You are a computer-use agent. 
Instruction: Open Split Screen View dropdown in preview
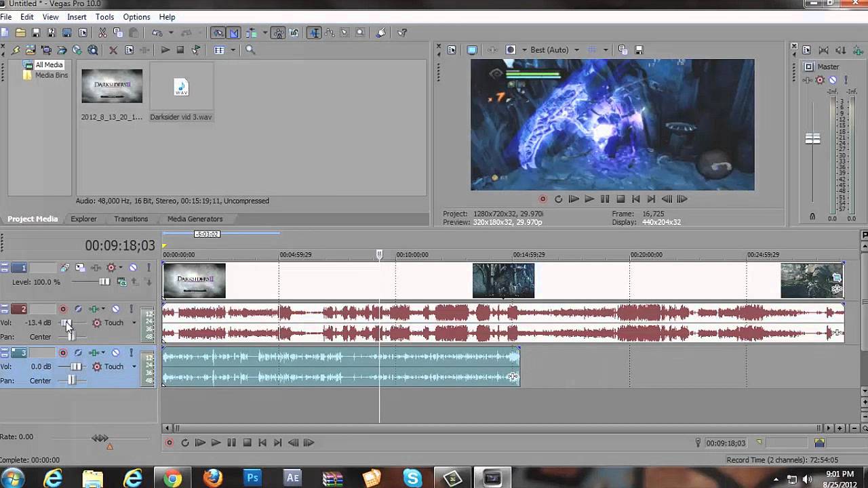(x=524, y=50)
